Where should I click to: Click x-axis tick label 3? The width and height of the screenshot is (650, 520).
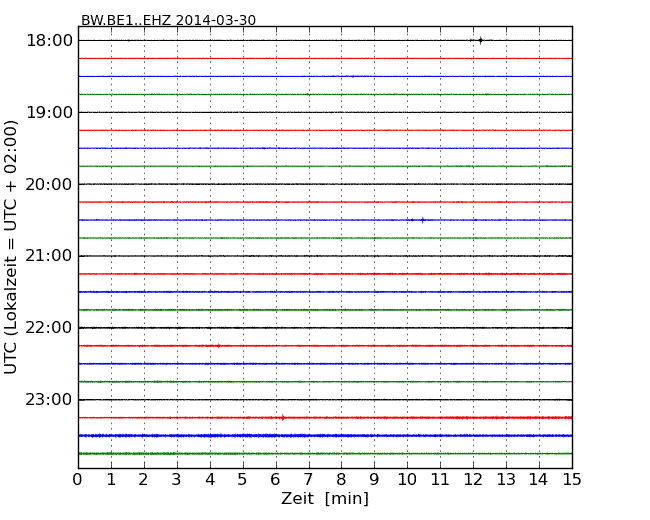coord(176,479)
